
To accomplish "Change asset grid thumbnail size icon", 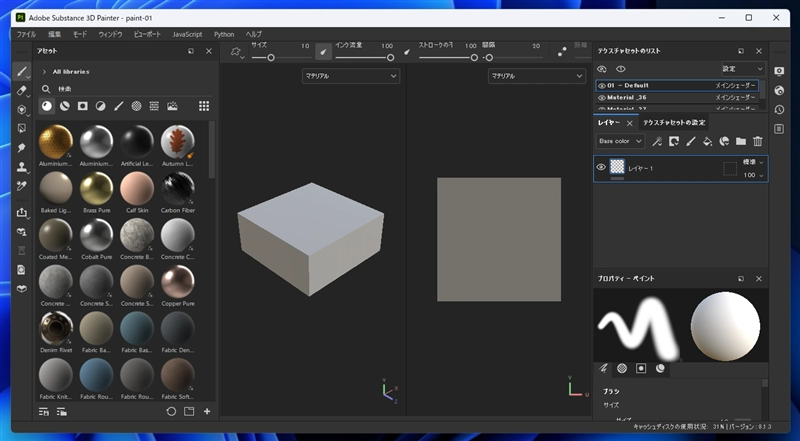I will [204, 106].
